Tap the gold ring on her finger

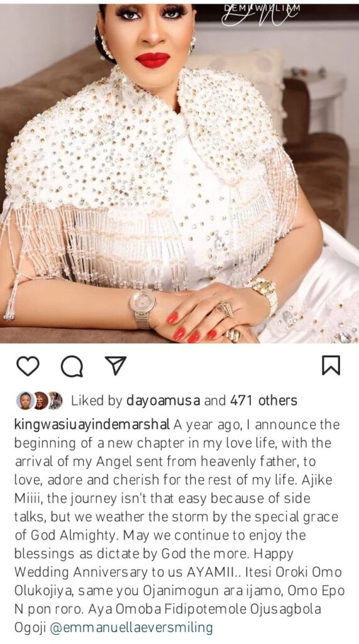coord(225,309)
